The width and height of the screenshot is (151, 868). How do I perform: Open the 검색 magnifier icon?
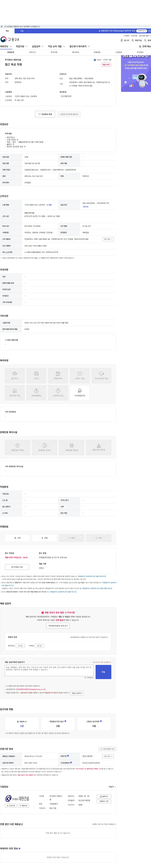[x=145, y=40]
